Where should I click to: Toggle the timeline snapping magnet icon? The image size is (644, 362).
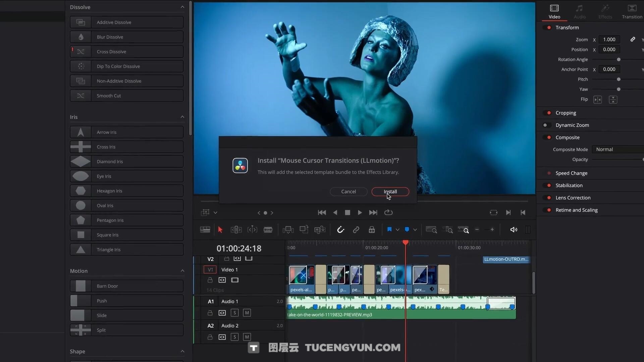pos(340,230)
